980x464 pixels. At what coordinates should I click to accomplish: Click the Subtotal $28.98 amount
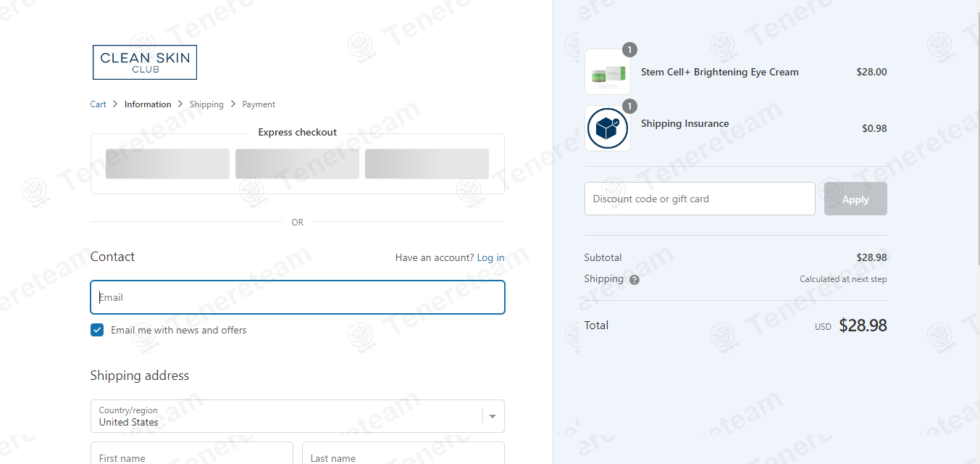point(871,257)
